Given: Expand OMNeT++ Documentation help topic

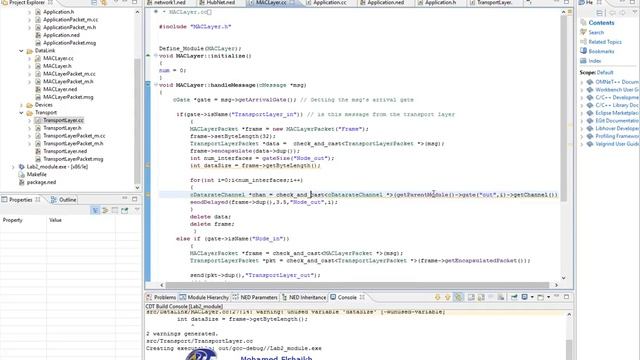Looking at the screenshot, I should (x=582, y=82).
